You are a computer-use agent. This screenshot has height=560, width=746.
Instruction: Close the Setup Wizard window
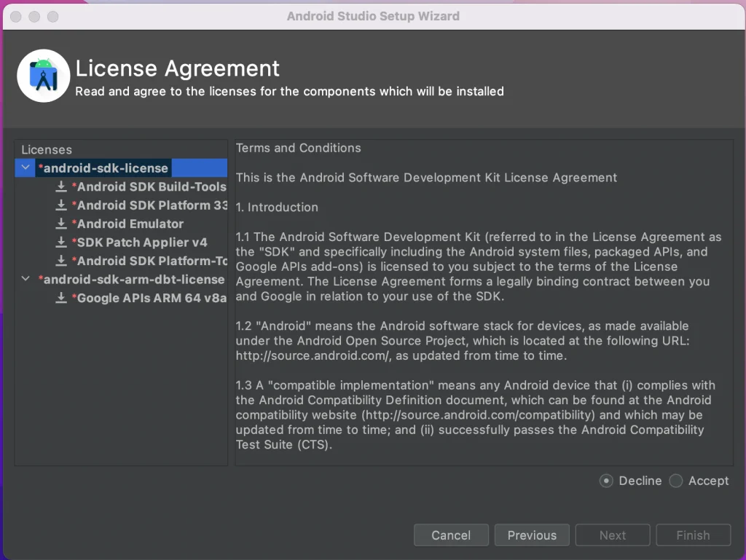pos(16,17)
